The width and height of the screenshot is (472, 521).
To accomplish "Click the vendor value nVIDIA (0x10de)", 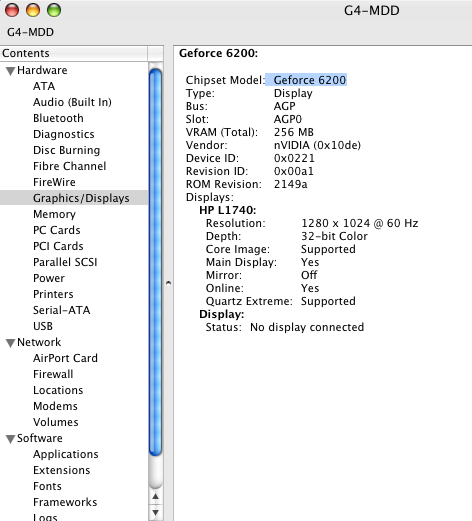I will [x=317, y=145].
